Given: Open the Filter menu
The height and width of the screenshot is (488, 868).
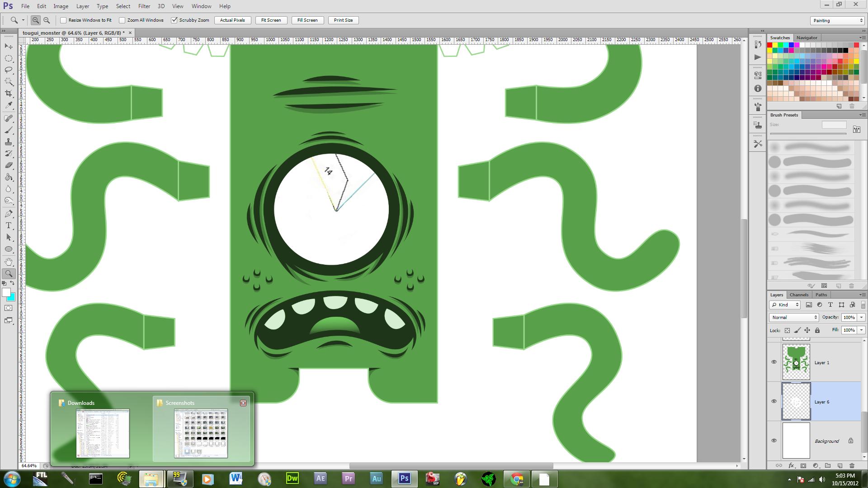Looking at the screenshot, I should tap(144, 6).
